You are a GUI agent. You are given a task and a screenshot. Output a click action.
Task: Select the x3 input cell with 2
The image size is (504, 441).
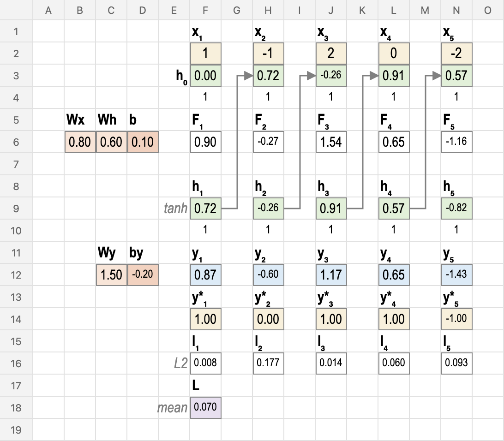(331, 54)
